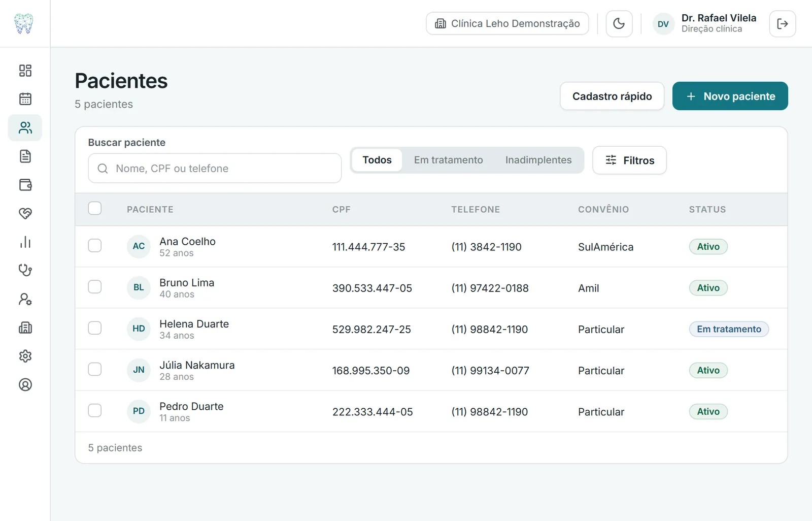Image resolution: width=812 pixels, height=521 pixels.
Task: Open patient Ana Coelho's name
Action: [188, 242]
